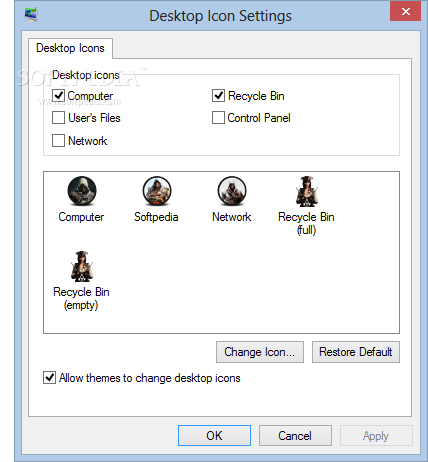Click the window system icon in title bar
The height and width of the screenshot is (462, 428).
coord(31,15)
